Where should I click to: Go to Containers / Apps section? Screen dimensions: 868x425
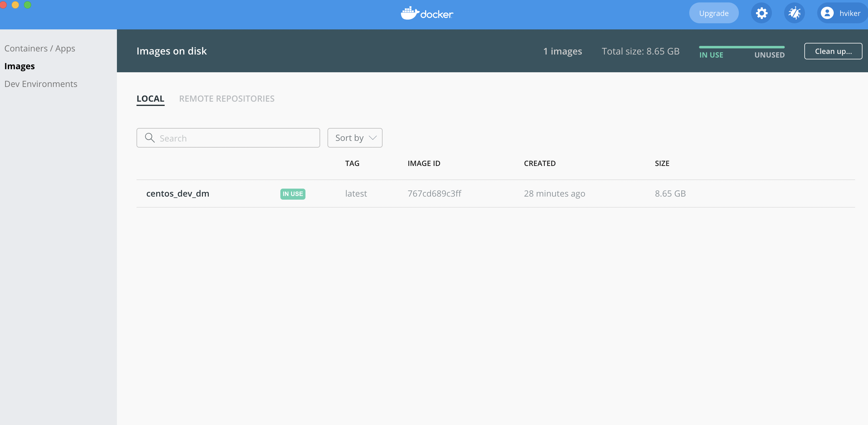[x=40, y=48]
